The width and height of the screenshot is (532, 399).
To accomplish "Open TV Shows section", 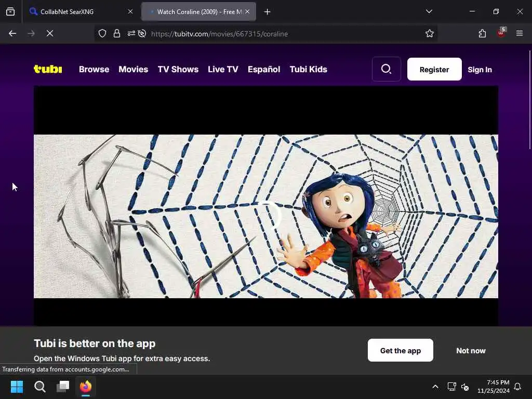I will (x=178, y=69).
